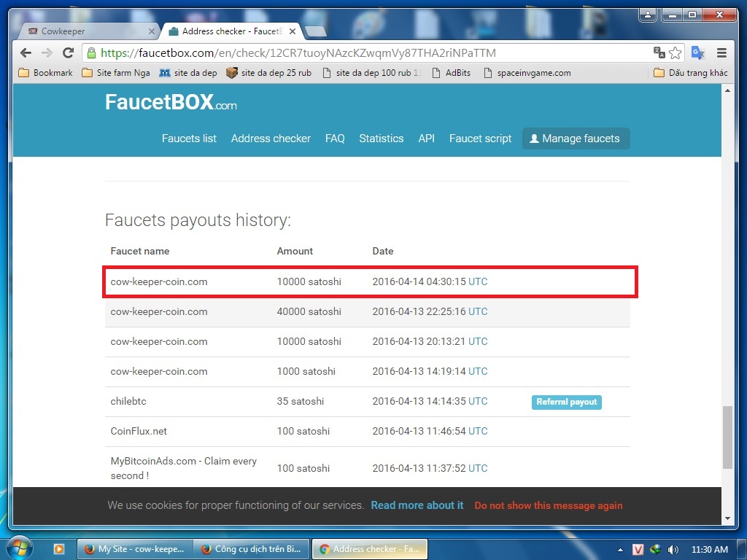Click UTC link in the 04:30:15 row
The image size is (747, 560).
[x=478, y=281]
